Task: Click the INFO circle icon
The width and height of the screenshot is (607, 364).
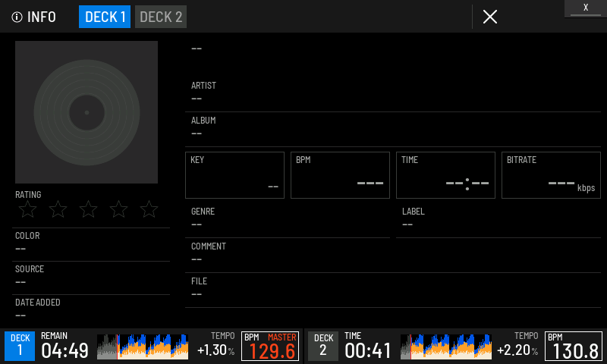Action: [17, 17]
